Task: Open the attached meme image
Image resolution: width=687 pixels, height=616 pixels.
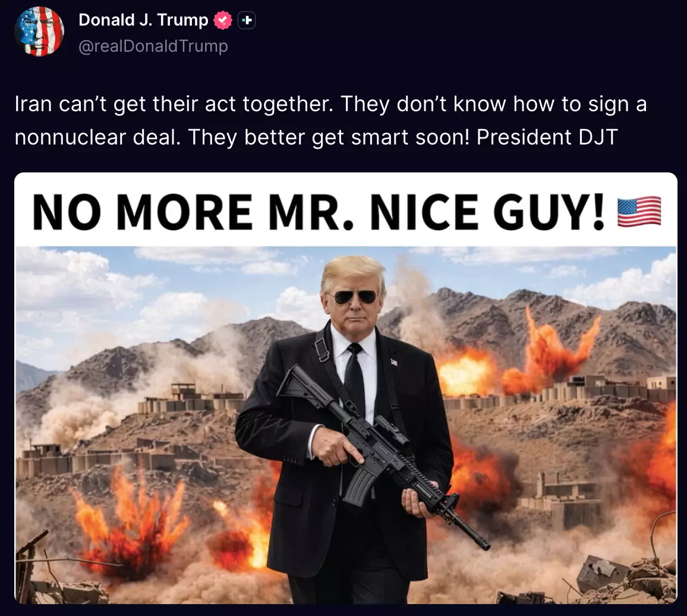Action: pos(346,388)
